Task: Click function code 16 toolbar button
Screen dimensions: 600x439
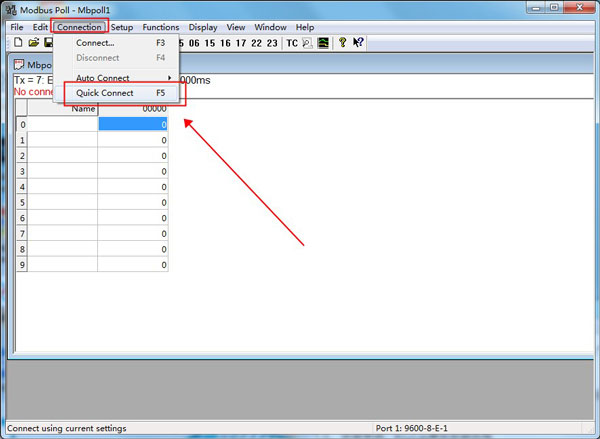Action: coord(225,43)
